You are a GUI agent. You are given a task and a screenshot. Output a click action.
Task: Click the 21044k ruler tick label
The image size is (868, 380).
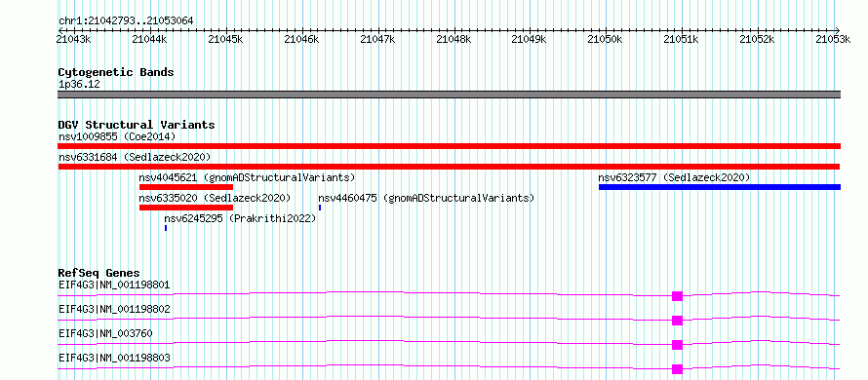click(x=149, y=39)
